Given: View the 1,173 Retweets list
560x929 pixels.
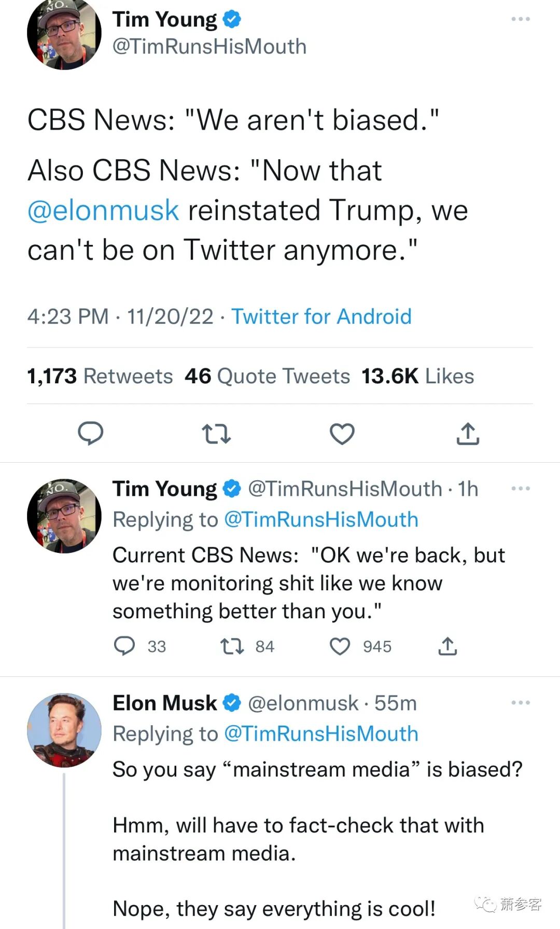Looking at the screenshot, I should point(100,376).
